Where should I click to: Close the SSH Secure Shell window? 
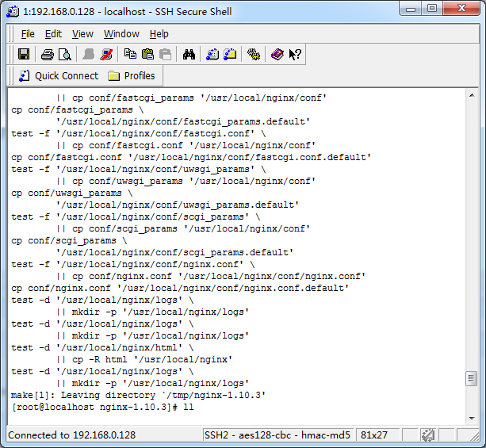point(461,9)
